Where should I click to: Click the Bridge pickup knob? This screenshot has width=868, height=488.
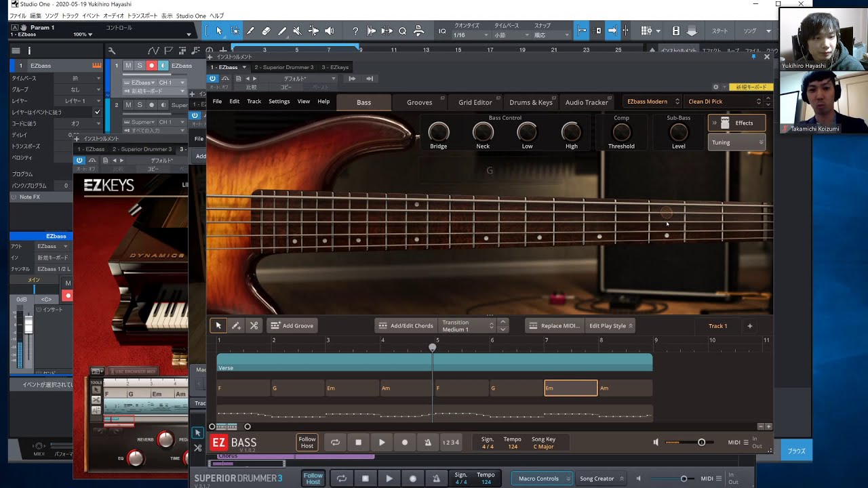coord(439,132)
